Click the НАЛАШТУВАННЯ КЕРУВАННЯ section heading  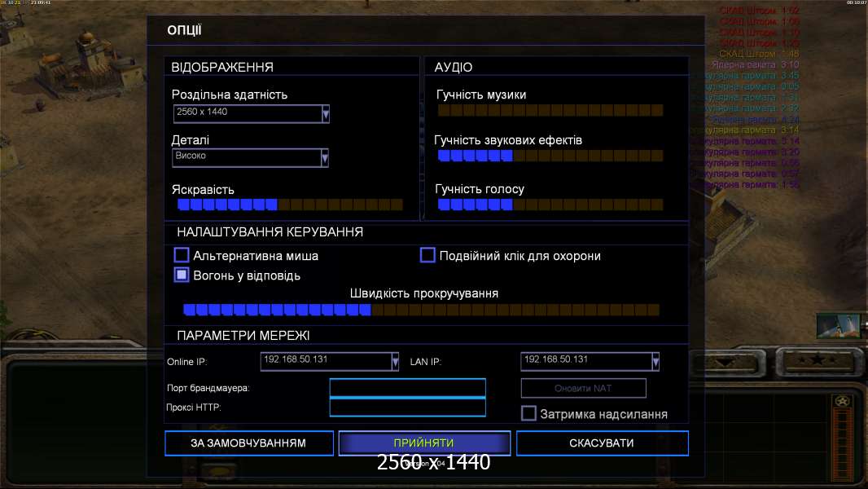click(x=270, y=232)
